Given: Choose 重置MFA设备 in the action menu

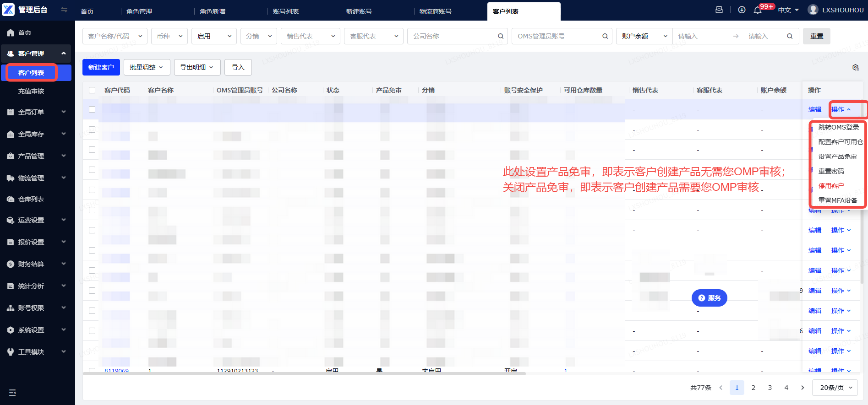Looking at the screenshot, I should click(x=838, y=200).
